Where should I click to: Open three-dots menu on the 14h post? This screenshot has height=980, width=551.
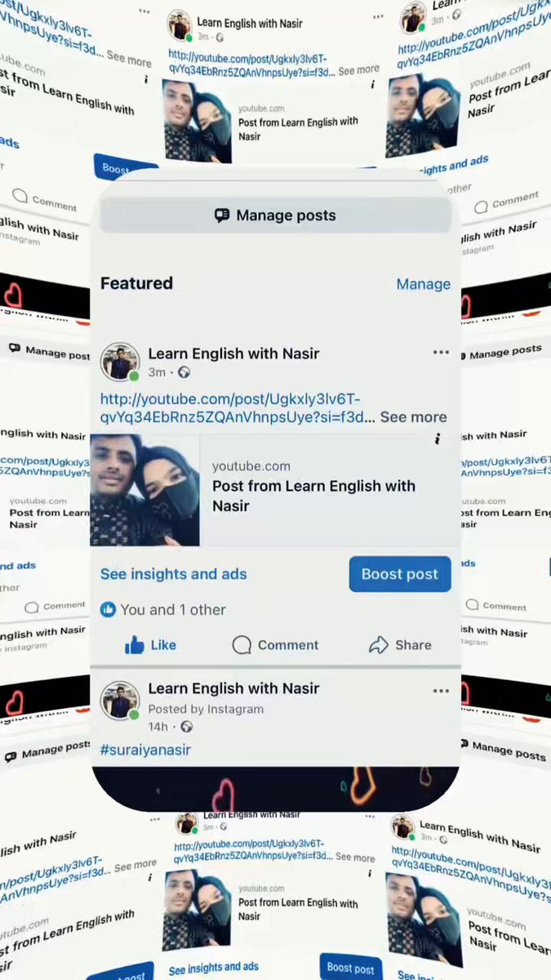tap(441, 691)
